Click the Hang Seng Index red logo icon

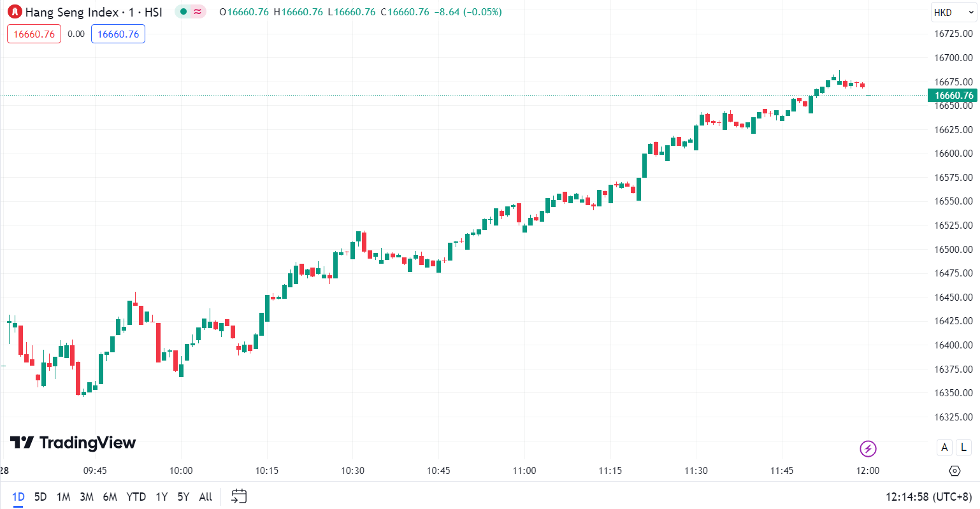(x=15, y=12)
